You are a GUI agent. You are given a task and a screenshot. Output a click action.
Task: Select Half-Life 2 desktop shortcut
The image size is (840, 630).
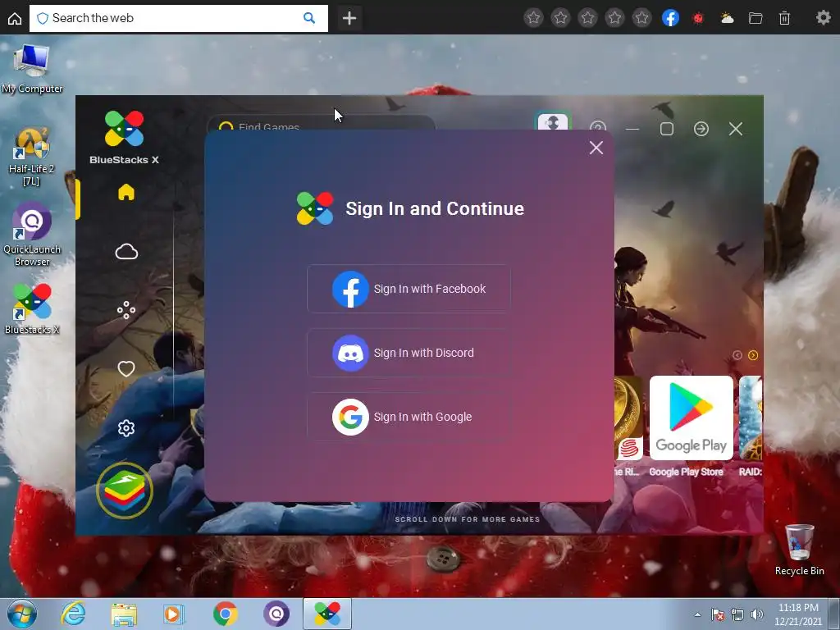click(31, 157)
